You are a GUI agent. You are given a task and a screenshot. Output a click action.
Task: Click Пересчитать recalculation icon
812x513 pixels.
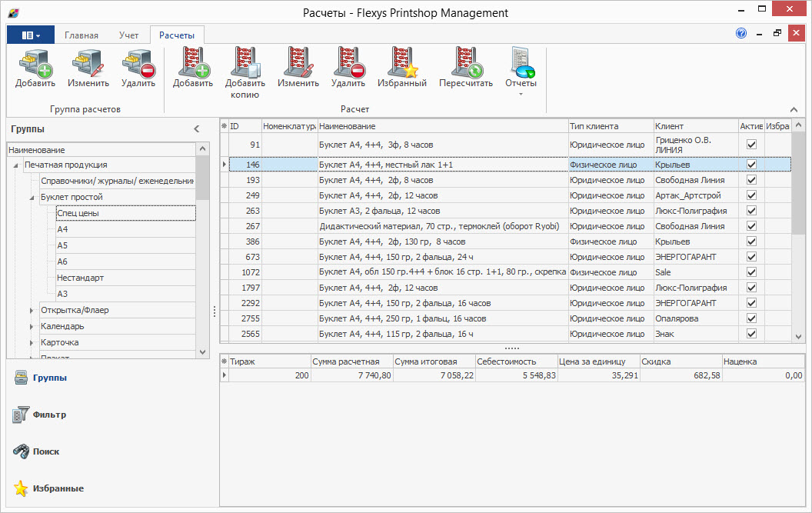point(465,69)
